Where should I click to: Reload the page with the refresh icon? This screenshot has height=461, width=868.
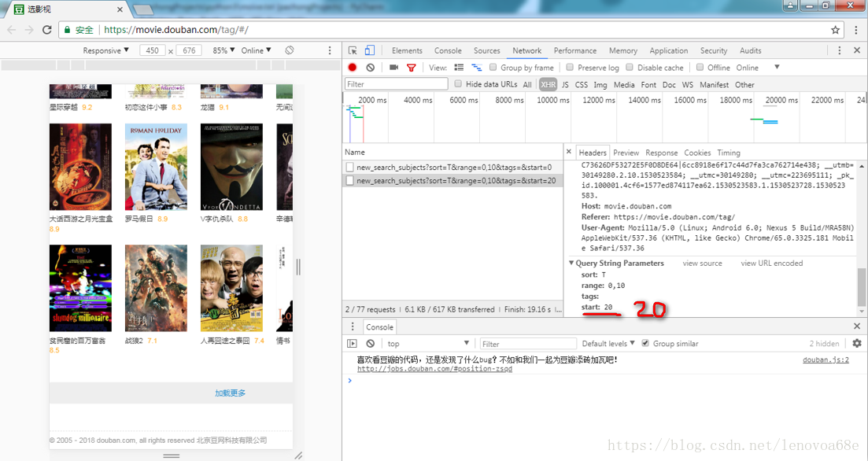[x=47, y=30]
